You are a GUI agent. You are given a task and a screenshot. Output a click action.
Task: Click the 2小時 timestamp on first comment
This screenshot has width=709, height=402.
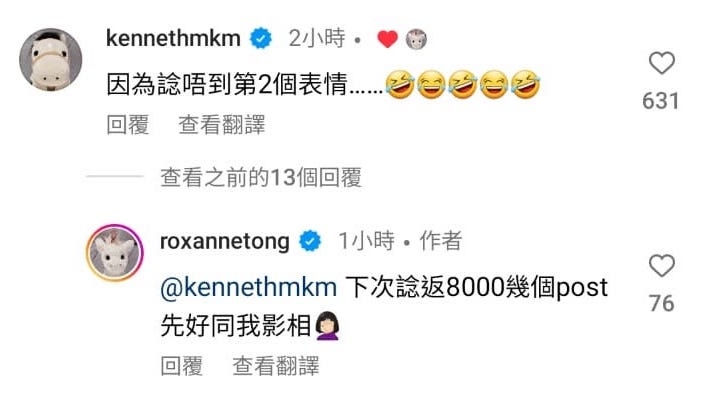pos(317,38)
